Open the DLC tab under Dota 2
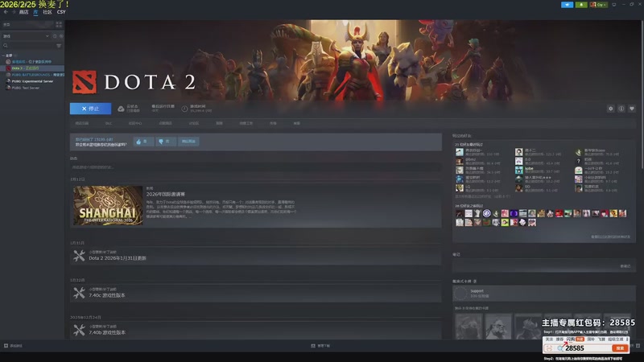The width and height of the screenshot is (644, 362). point(109,123)
